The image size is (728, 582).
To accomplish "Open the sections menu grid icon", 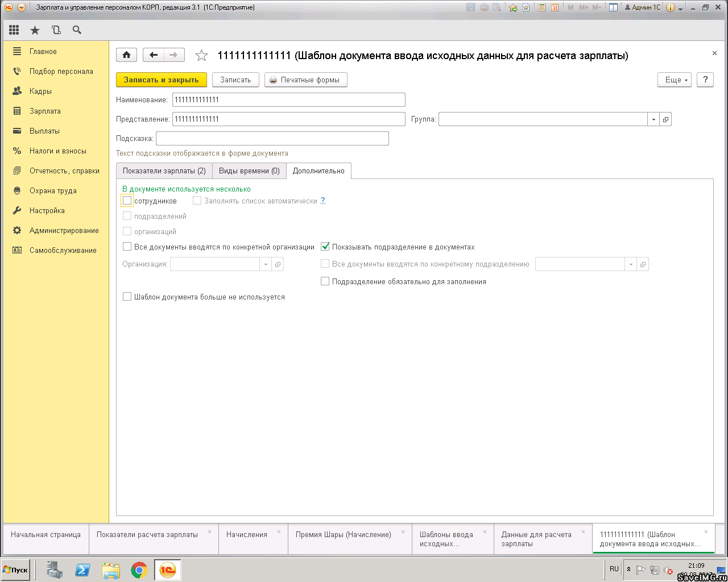I will tap(14, 30).
